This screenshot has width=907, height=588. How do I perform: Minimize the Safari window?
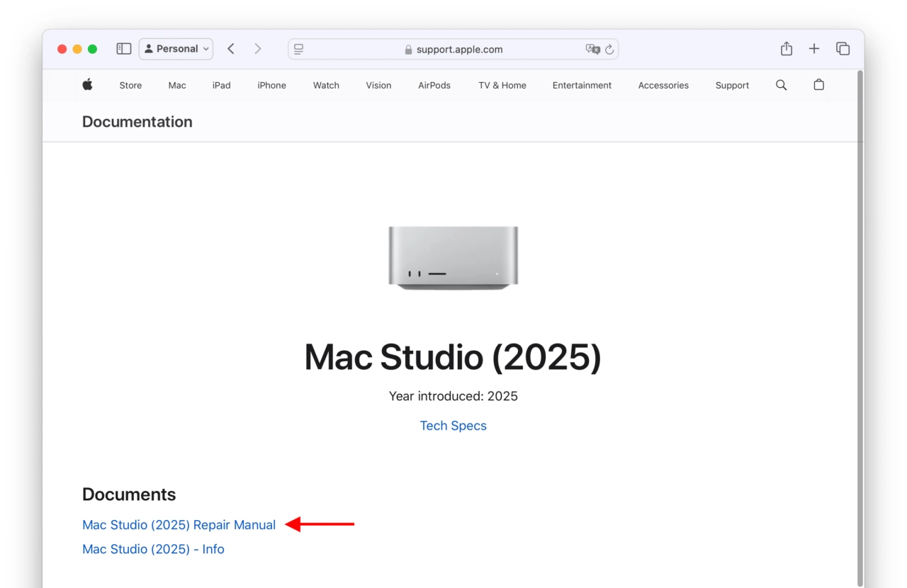click(x=77, y=49)
